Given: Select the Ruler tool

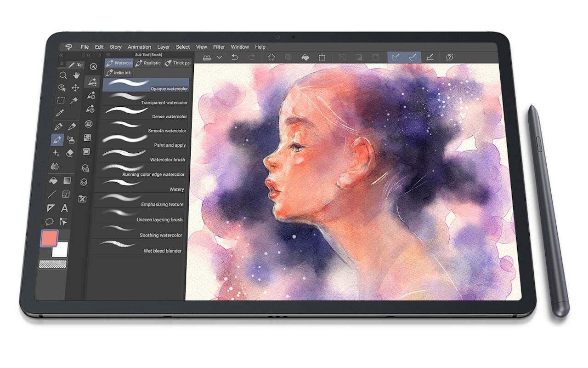Looking at the screenshot, I should point(51,208).
